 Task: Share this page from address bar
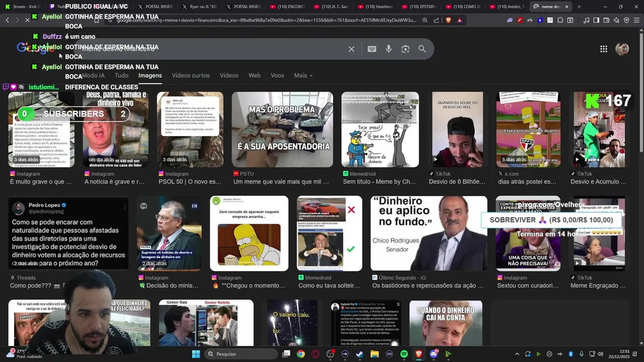point(436,20)
